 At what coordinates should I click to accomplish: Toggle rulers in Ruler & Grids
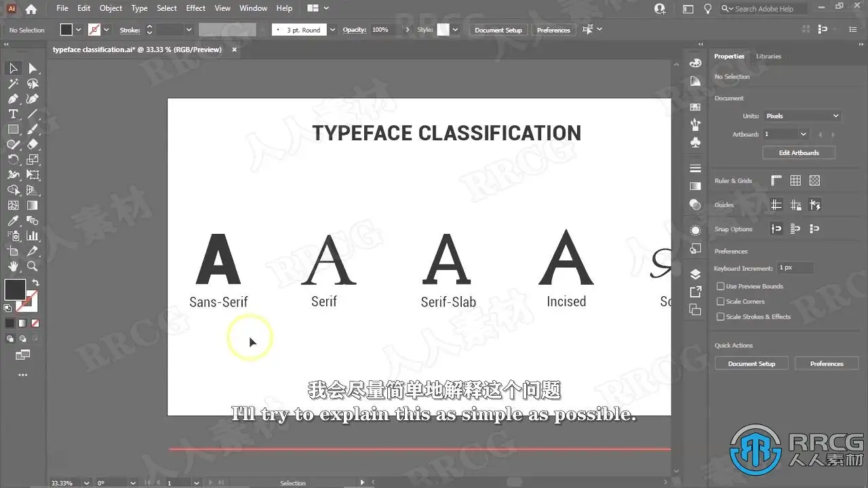coord(776,180)
